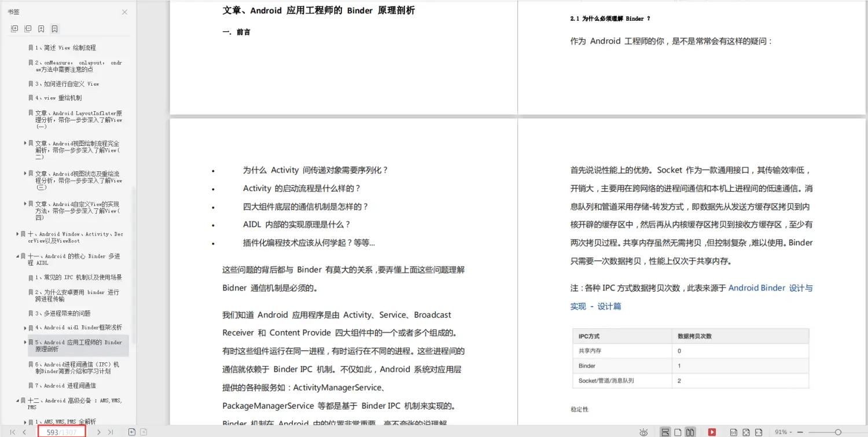
Task: Go to the first page
Action: (12, 432)
